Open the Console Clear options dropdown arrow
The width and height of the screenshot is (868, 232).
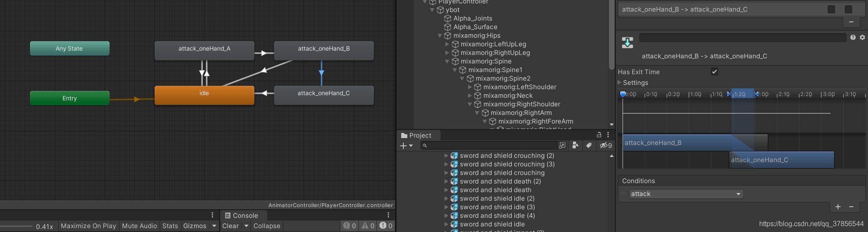click(246, 226)
